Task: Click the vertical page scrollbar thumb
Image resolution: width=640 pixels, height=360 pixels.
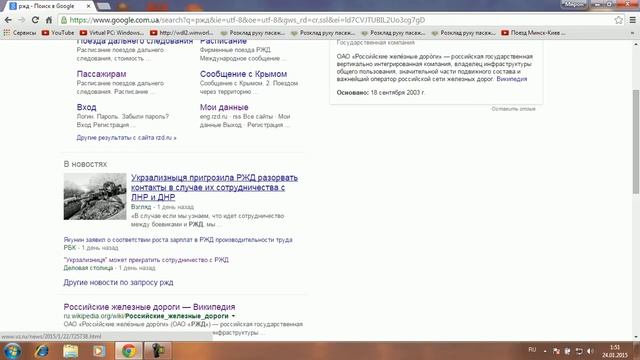Action: [636, 141]
